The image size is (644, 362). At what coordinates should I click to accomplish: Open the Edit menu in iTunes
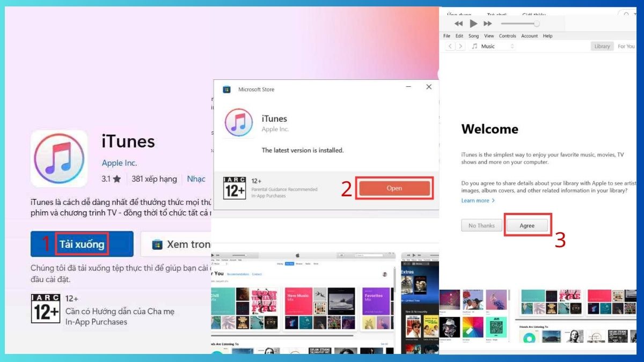459,36
